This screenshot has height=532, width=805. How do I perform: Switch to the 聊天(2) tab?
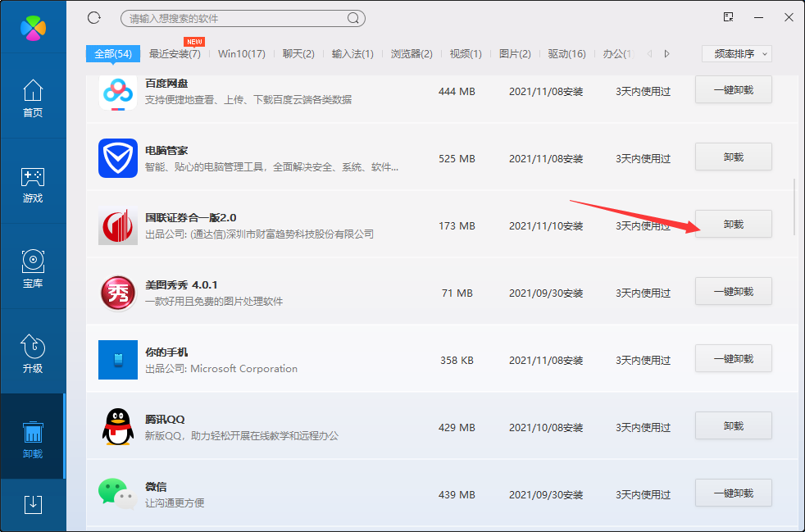click(x=298, y=54)
